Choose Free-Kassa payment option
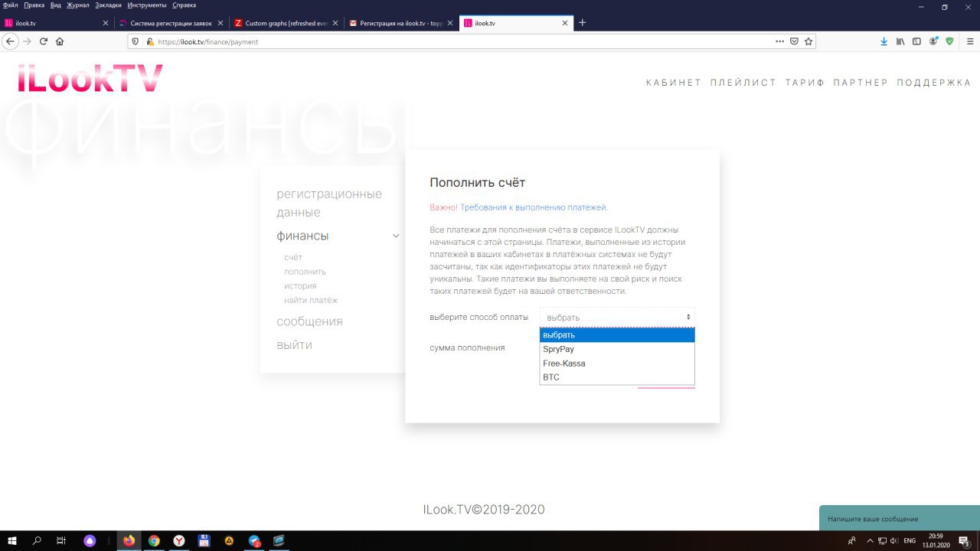 [x=617, y=364]
